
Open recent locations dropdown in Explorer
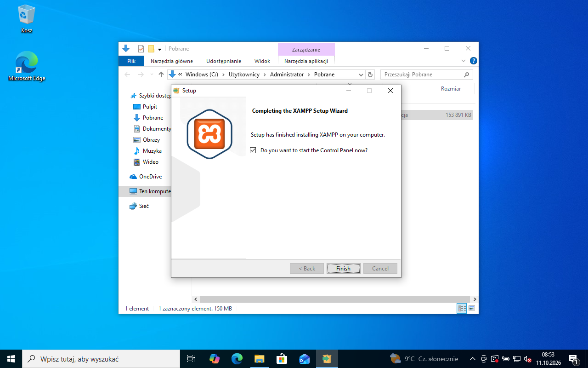[151, 75]
